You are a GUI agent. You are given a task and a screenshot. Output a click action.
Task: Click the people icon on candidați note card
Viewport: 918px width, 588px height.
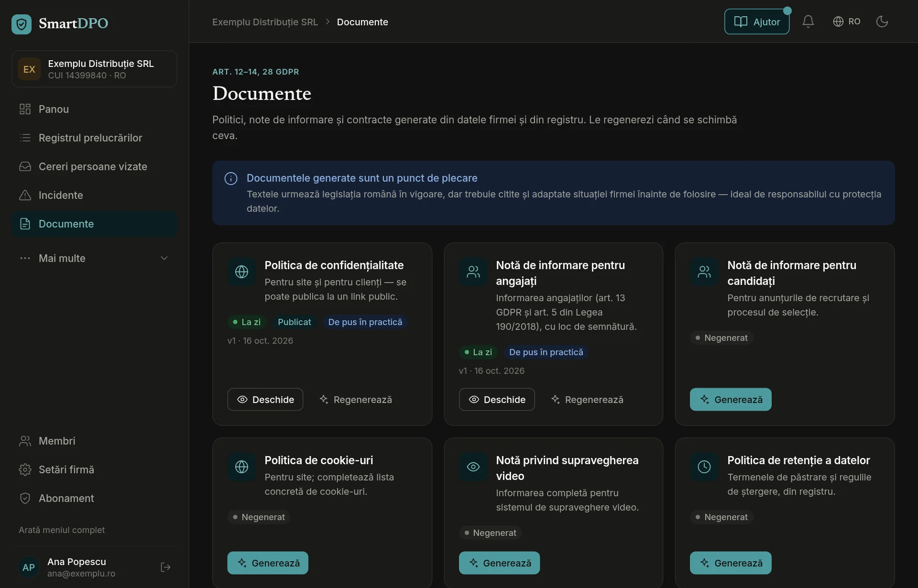pos(704,272)
